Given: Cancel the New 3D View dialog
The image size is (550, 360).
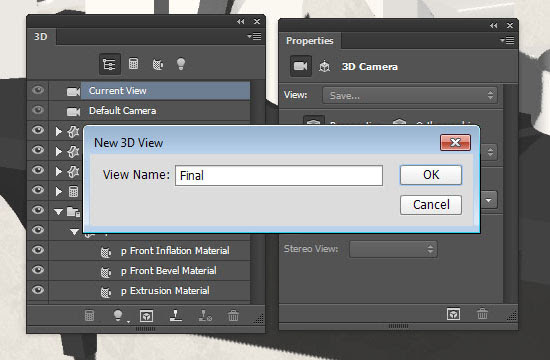Looking at the screenshot, I should point(431,205).
